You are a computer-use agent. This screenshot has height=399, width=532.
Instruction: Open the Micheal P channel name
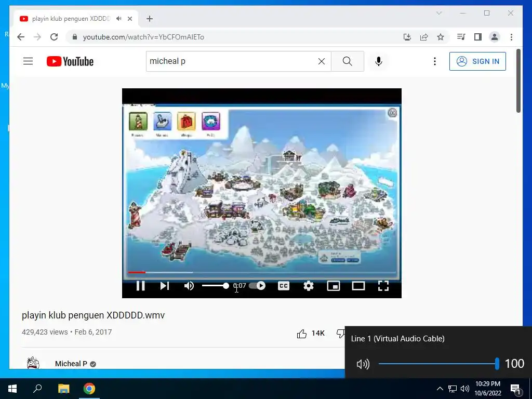click(71, 364)
